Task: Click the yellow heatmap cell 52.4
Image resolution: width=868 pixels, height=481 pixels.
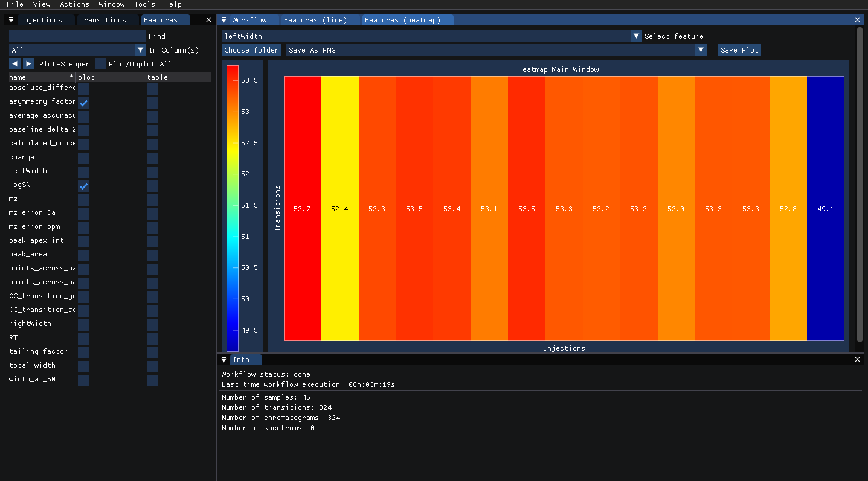Action: pos(339,209)
